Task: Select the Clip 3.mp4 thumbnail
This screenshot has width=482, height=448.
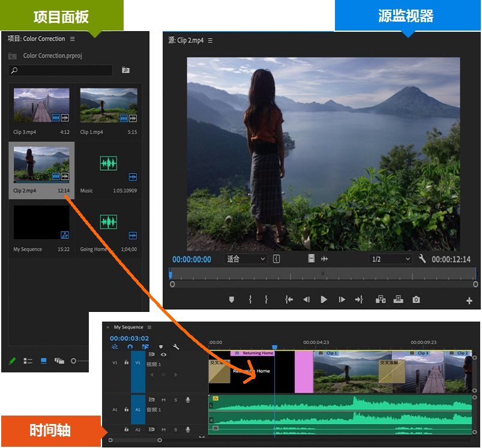Action: click(x=41, y=105)
